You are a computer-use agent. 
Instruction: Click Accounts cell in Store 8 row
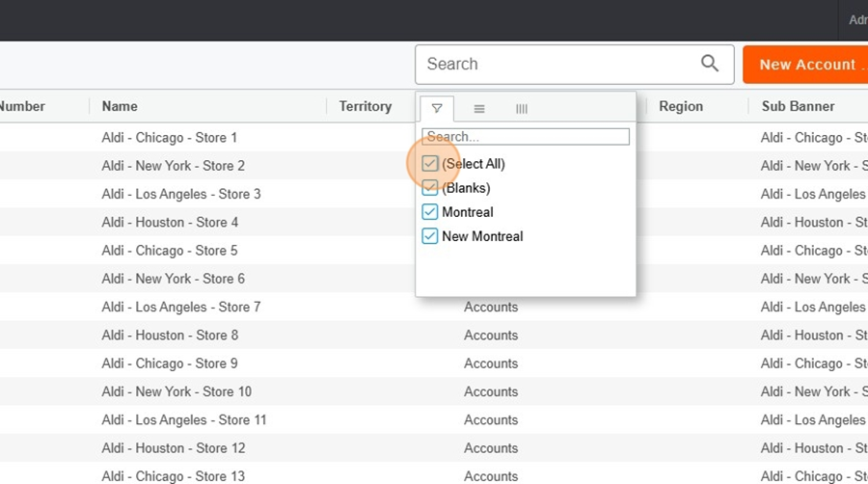(x=491, y=335)
